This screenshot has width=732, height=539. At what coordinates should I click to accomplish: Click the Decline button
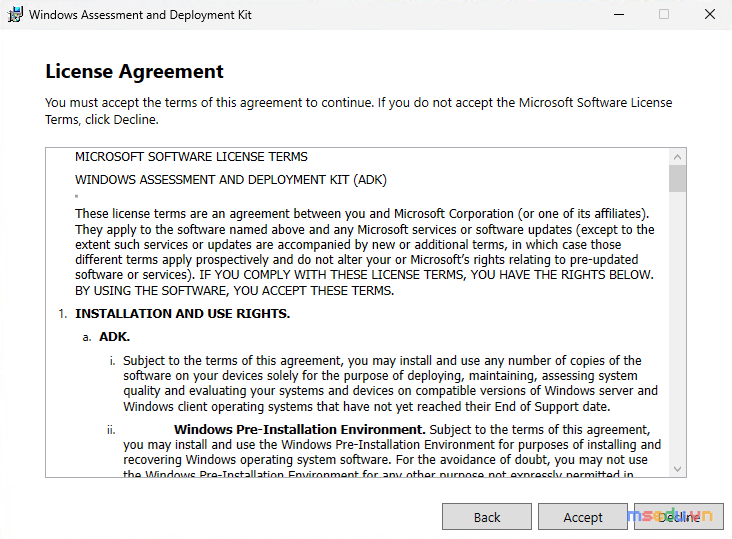(679, 517)
